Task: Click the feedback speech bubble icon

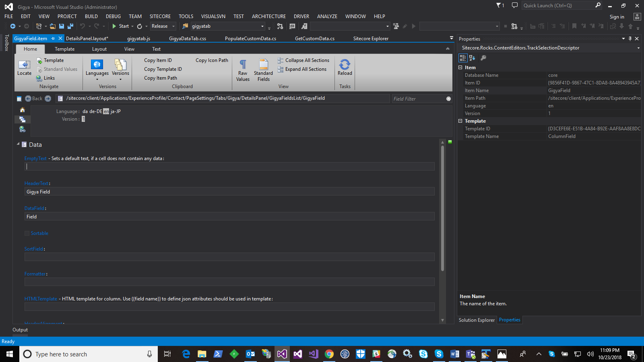Action: [x=514, y=5]
